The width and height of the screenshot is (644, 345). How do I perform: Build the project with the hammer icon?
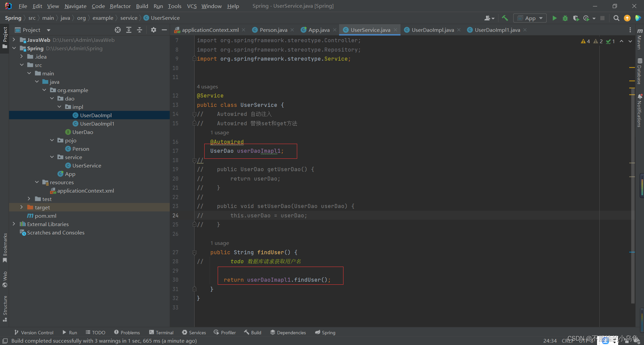click(x=505, y=18)
